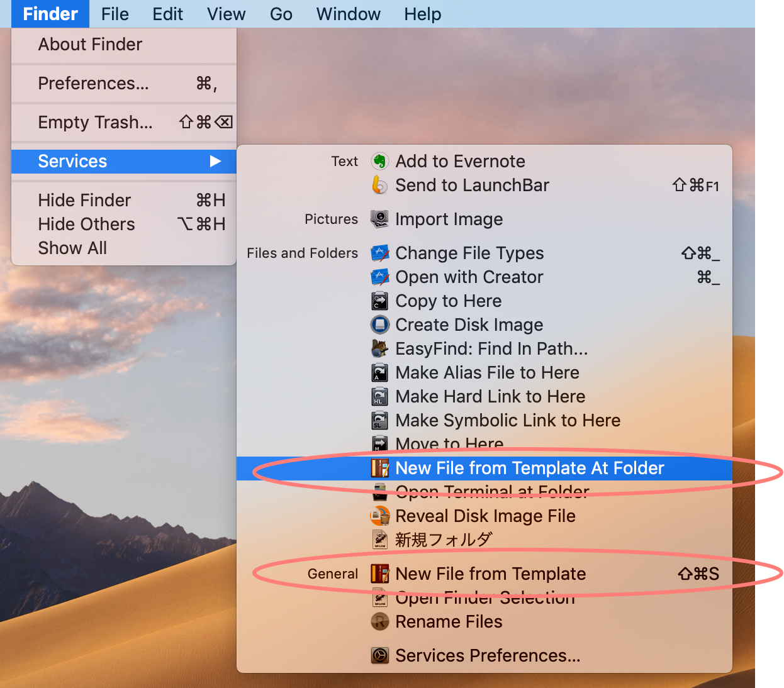
Task: Click the Evernote elephant icon
Action: click(x=379, y=162)
